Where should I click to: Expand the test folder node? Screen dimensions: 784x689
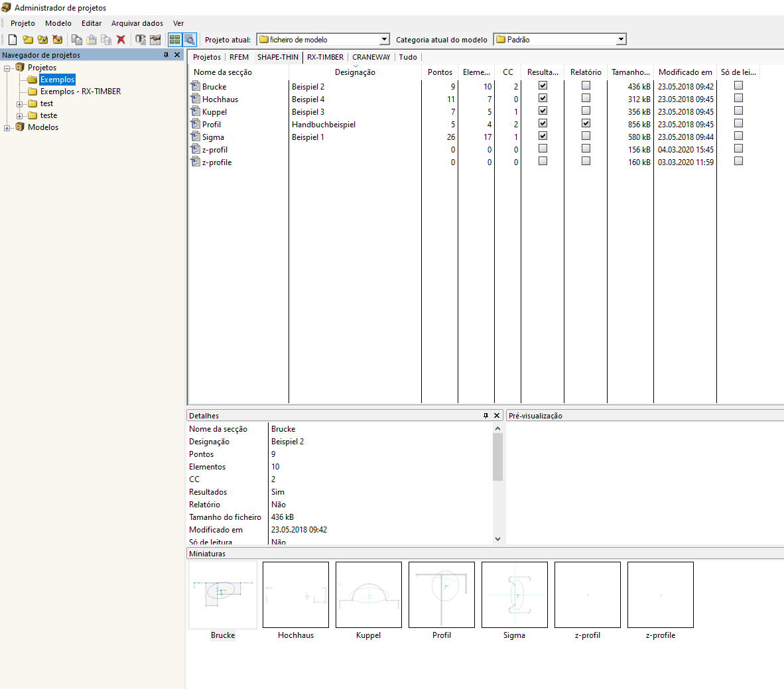pyautogui.click(x=19, y=104)
